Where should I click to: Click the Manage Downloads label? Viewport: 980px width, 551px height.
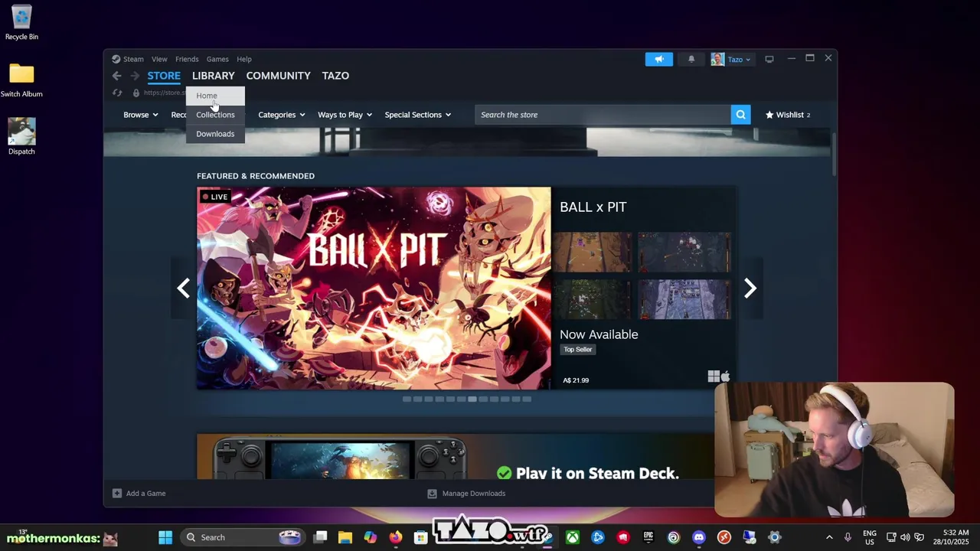coord(473,494)
